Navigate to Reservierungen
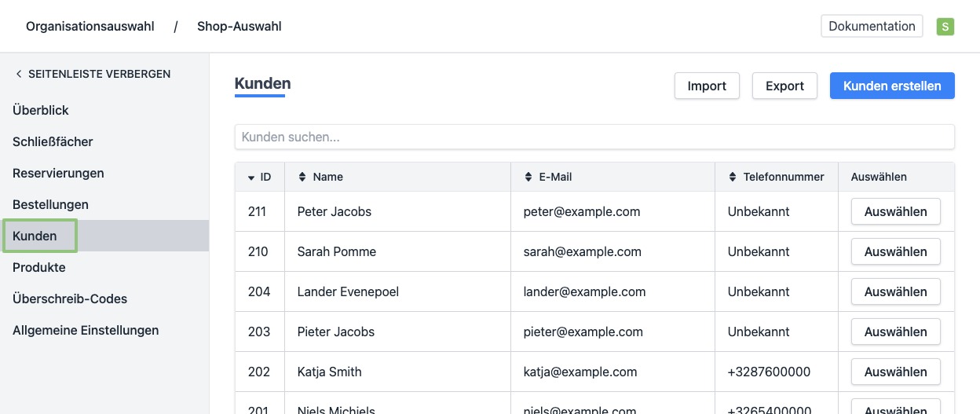The width and height of the screenshot is (980, 414). (58, 174)
